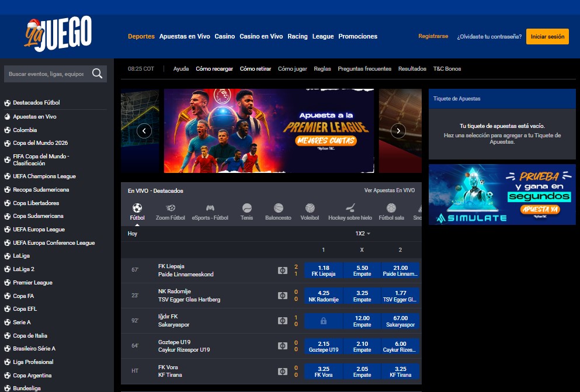Open live pitch icon for NK Radomlje match
This screenshot has height=392, width=580.
click(283, 296)
